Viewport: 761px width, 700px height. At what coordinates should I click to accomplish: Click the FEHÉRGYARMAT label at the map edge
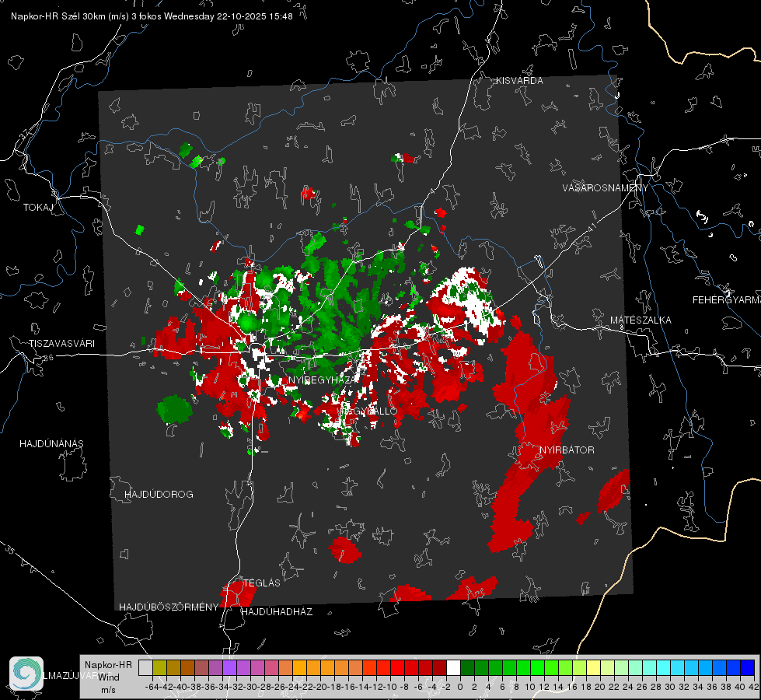click(726, 300)
